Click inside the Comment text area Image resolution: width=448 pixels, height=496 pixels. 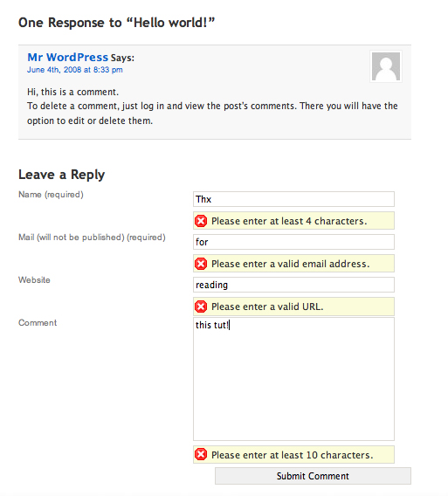click(293, 379)
